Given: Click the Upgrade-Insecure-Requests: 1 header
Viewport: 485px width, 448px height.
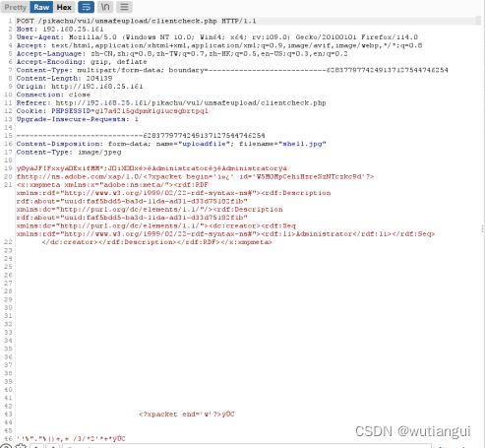Looking at the screenshot, I should coord(78,119).
